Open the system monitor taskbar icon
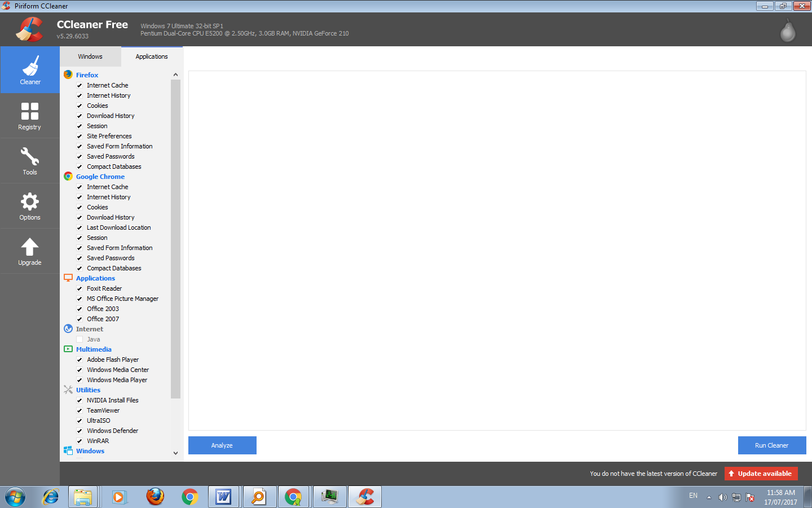The width and height of the screenshot is (812, 508). 330,497
